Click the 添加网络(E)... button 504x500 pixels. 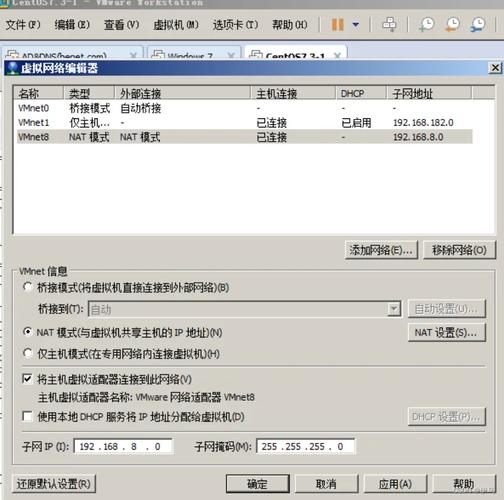point(382,250)
